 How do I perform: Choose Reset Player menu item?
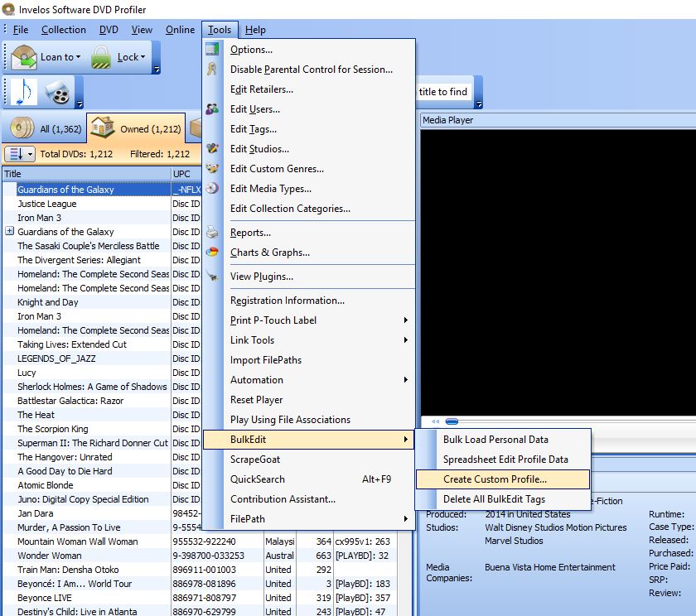click(309, 400)
